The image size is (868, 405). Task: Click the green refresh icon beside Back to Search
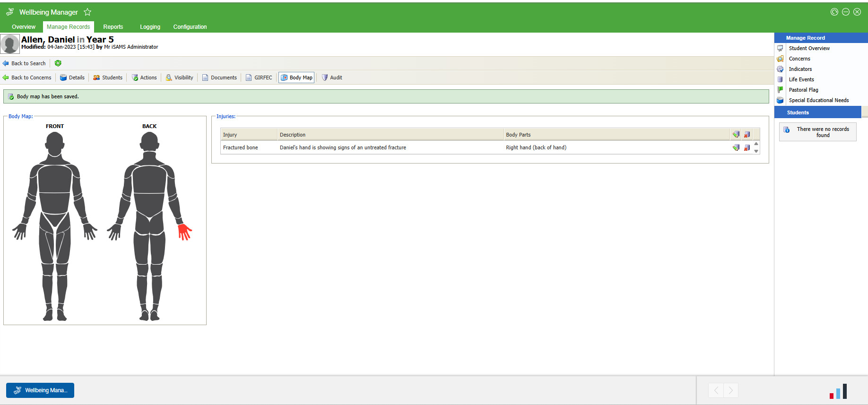coord(58,63)
